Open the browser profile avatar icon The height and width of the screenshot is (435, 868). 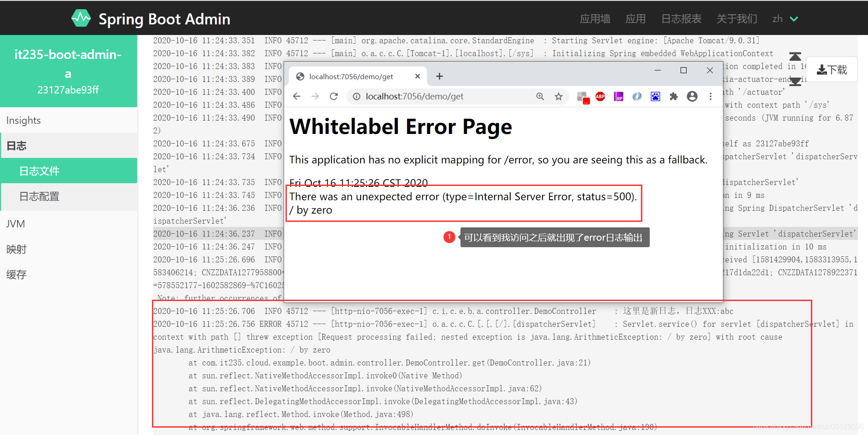tap(692, 96)
